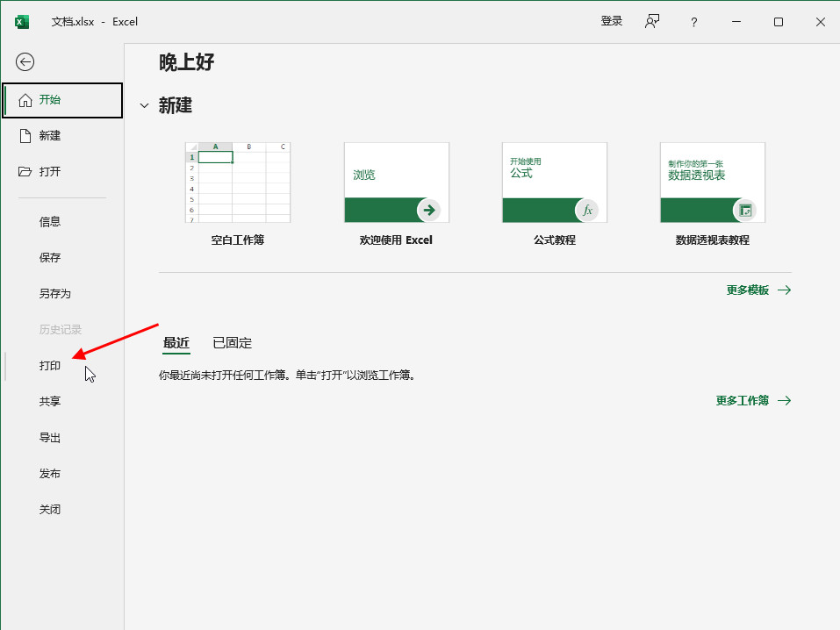Click the 你最近尚未打开任何工作簿 message
This screenshot has width=840, height=630.
click(x=287, y=376)
